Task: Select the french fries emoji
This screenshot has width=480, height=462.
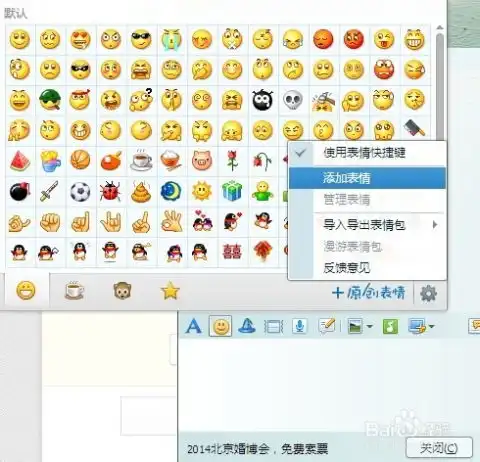Action: [x=50, y=161]
